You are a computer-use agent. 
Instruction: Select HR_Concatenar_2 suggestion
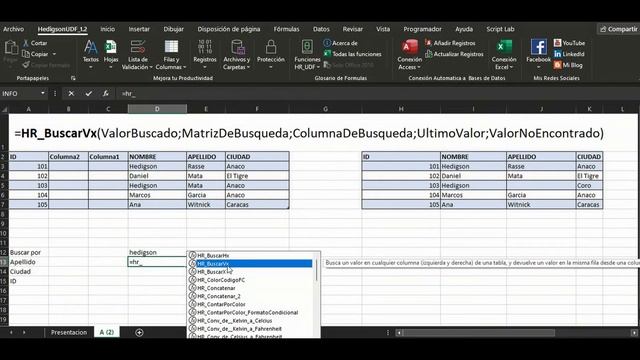click(x=250, y=296)
